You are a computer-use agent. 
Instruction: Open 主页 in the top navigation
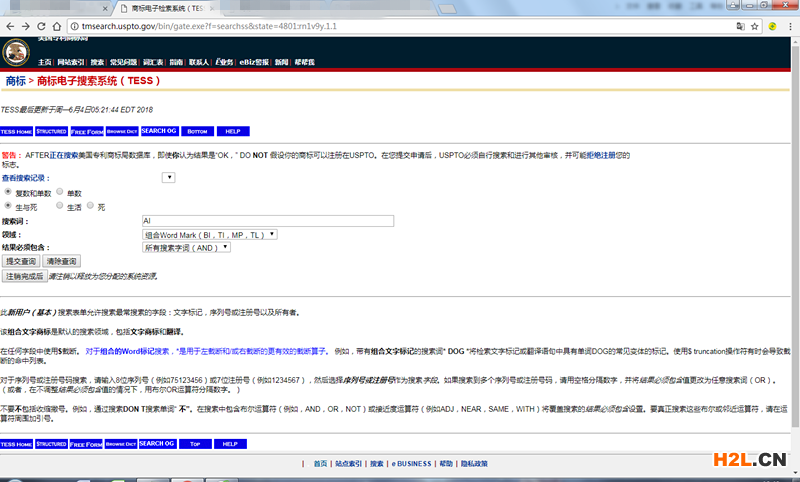44,62
